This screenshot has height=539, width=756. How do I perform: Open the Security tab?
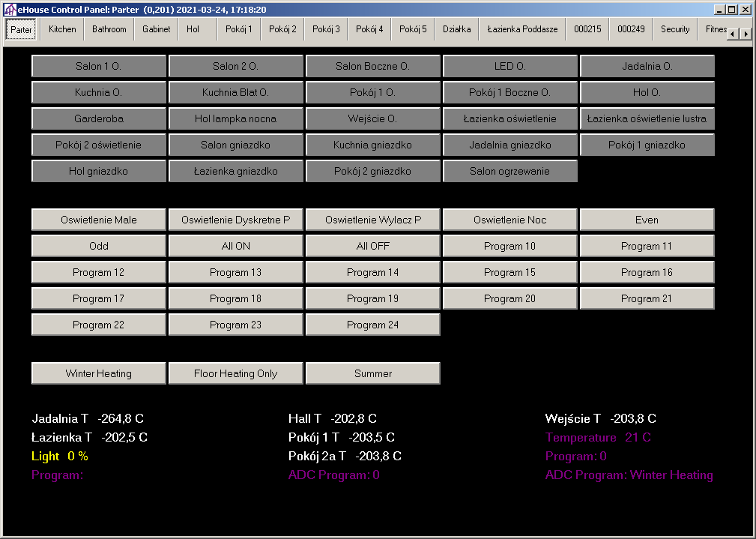point(674,29)
